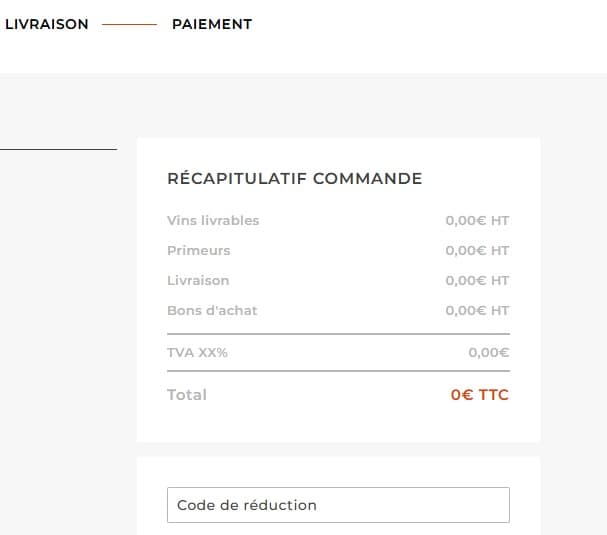
Task: Select the Primeurs row label
Action: point(198,250)
